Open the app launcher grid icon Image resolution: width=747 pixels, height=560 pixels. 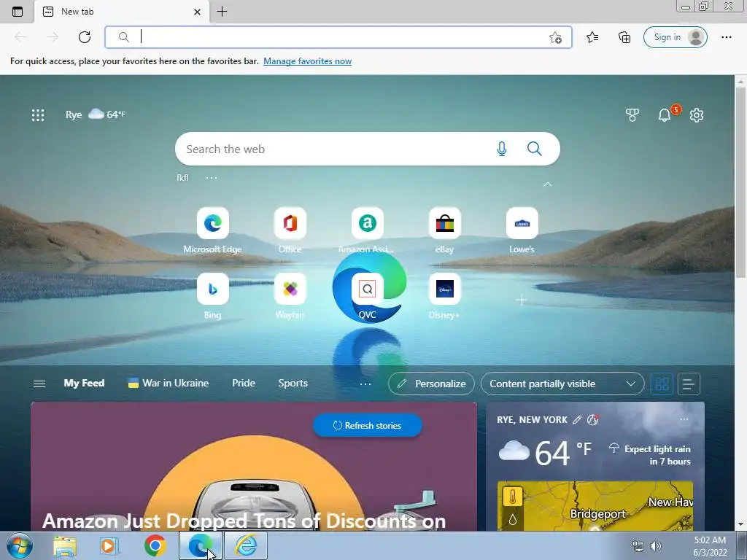[38, 114]
